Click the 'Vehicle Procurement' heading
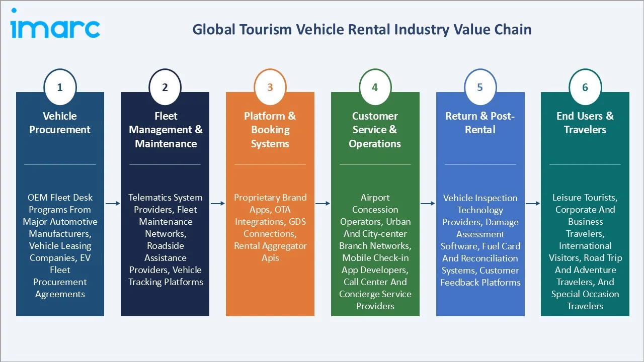Screen dimensions: 644x362 pyautogui.click(x=60, y=123)
